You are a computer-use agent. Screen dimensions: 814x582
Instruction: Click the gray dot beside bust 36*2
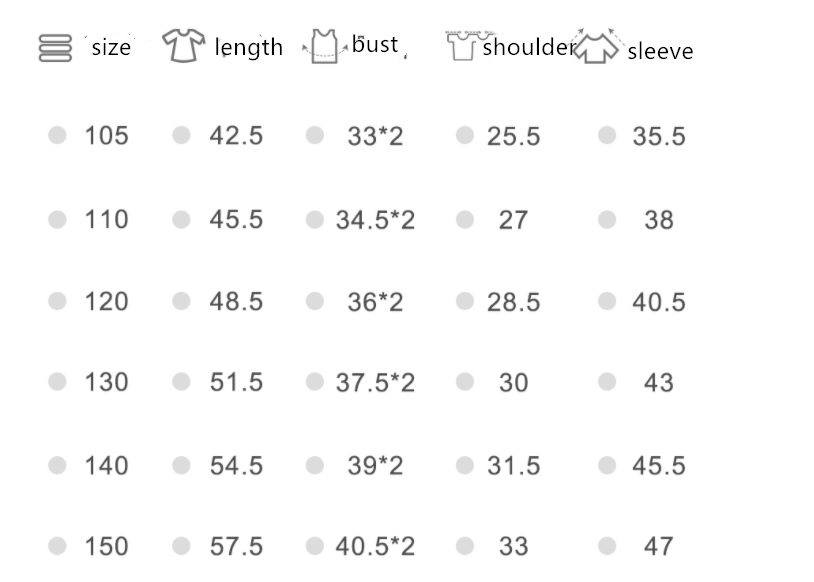point(315,301)
